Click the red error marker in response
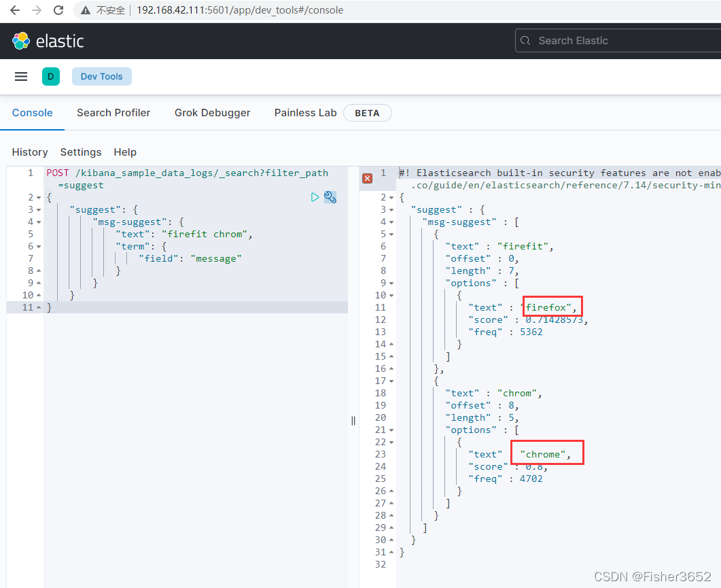721x588 pixels. pyautogui.click(x=368, y=179)
